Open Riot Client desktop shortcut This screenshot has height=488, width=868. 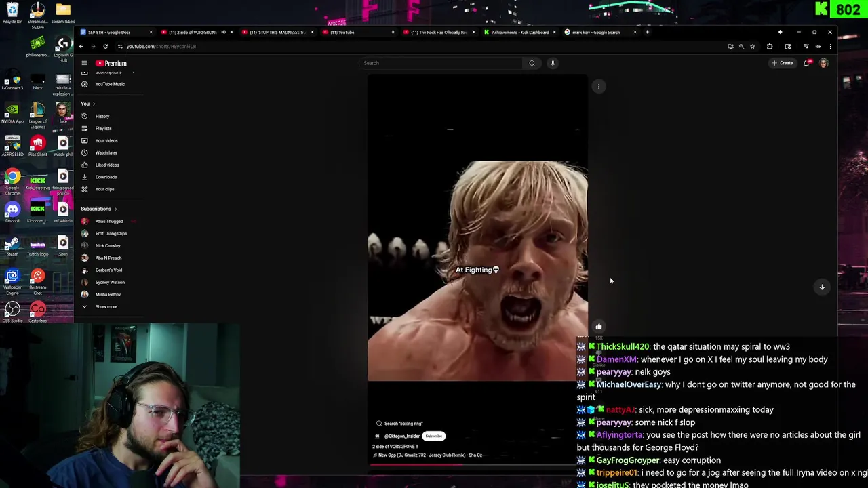(37, 146)
